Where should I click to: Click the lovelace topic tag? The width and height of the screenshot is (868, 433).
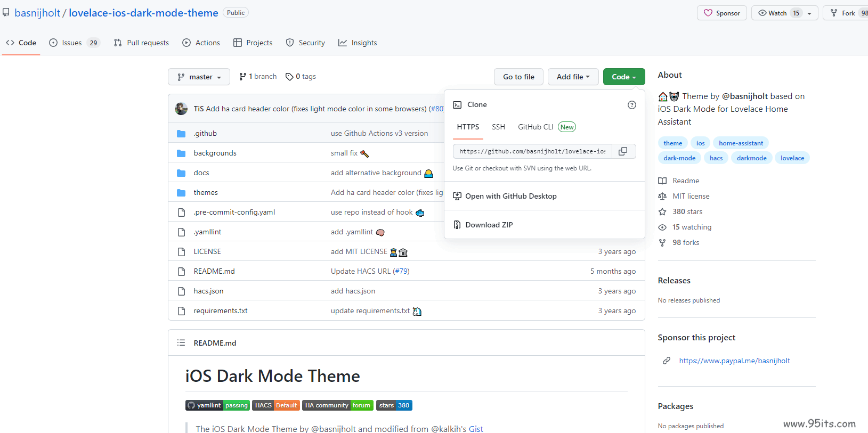coord(792,158)
